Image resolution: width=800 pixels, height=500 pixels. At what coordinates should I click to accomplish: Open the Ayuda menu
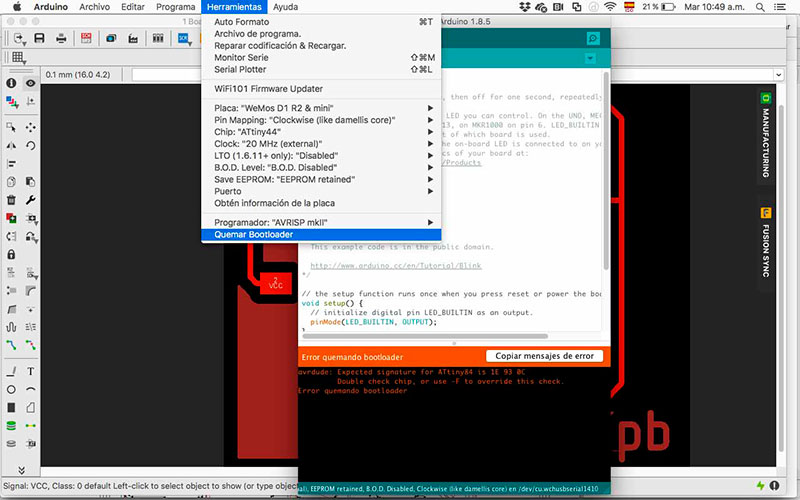coord(285,7)
